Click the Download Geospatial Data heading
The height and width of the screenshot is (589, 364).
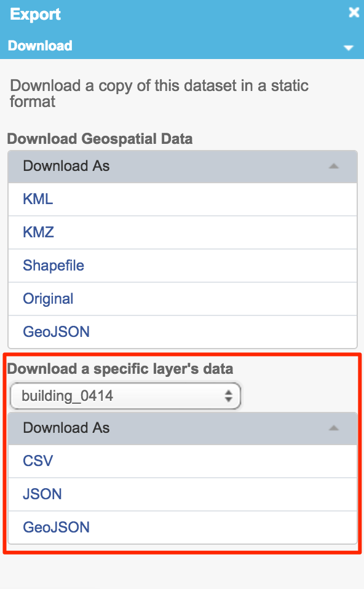(100, 139)
